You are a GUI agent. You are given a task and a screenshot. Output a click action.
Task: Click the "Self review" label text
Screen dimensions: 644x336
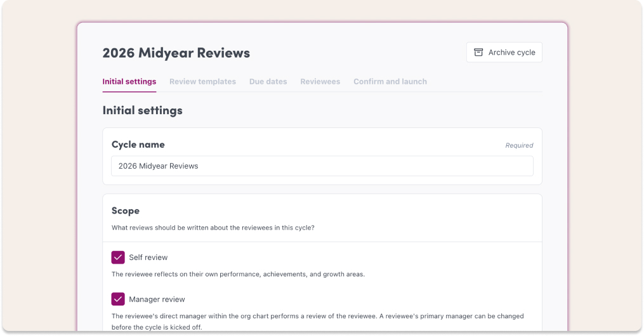coord(148,257)
